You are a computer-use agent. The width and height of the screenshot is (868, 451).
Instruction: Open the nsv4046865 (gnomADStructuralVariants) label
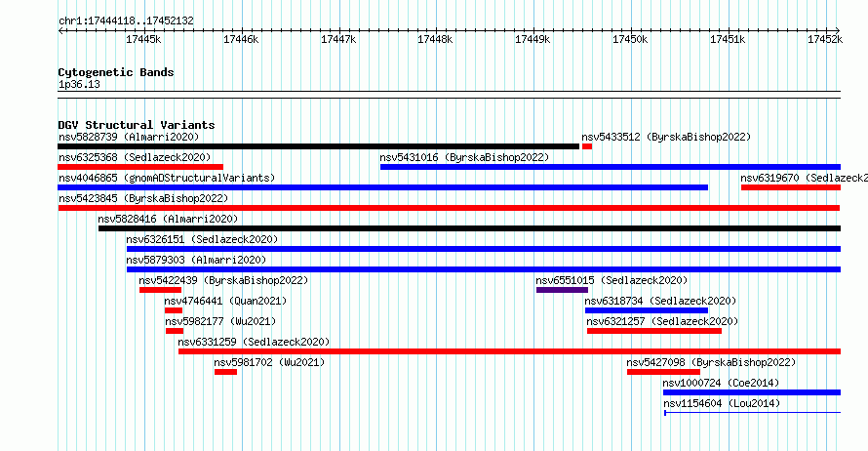167,178
